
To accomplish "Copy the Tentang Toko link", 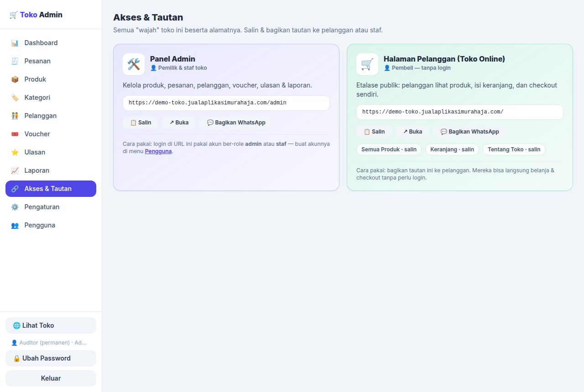I will (514, 150).
